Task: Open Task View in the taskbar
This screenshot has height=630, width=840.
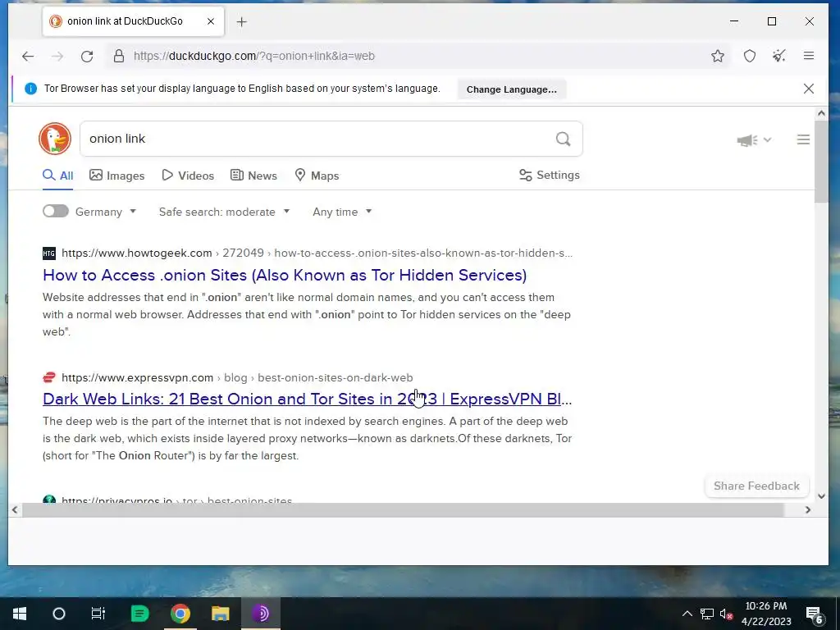Action: tap(98, 614)
